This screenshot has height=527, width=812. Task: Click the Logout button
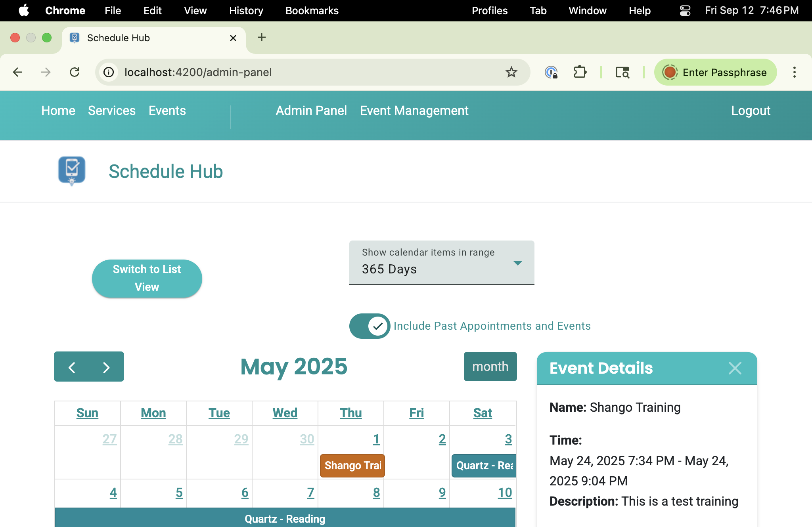[x=750, y=111]
